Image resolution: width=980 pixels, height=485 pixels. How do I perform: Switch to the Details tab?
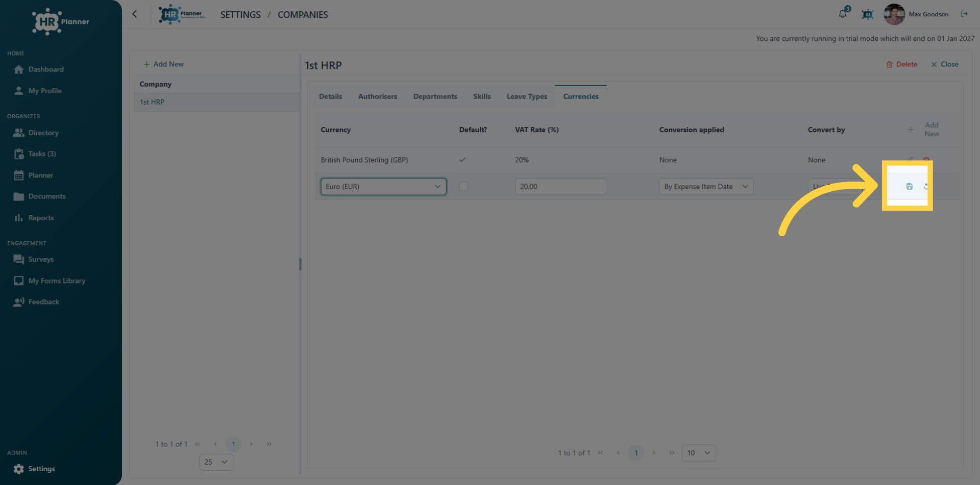[330, 96]
